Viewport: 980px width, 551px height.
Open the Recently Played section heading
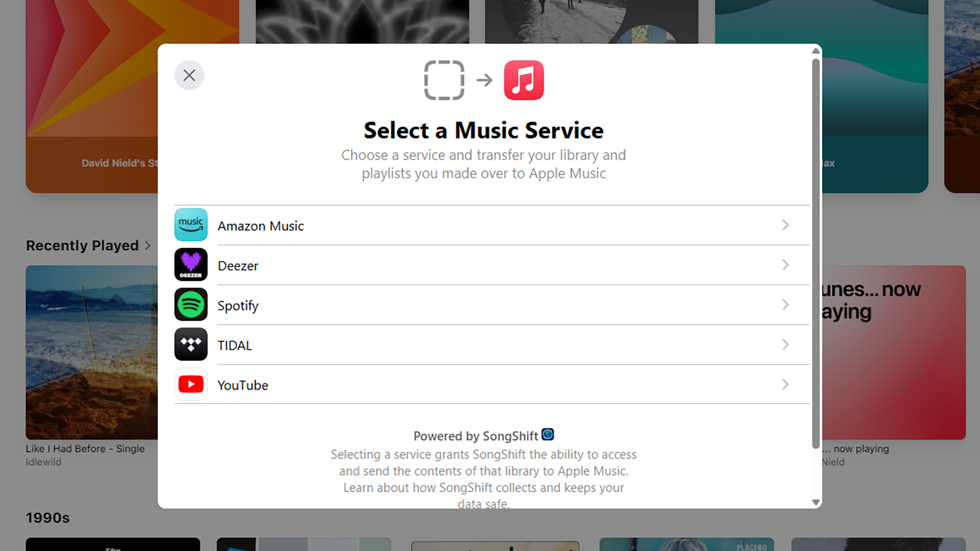82,245
